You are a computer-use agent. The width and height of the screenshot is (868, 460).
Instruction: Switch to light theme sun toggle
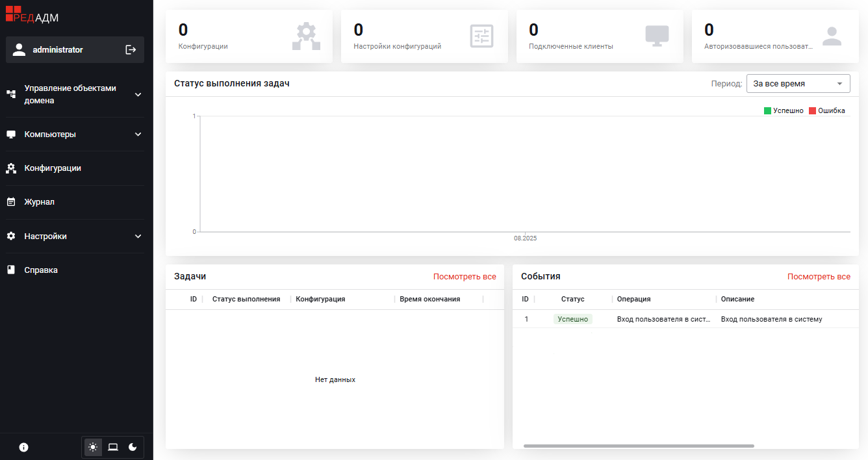[94, 447]
